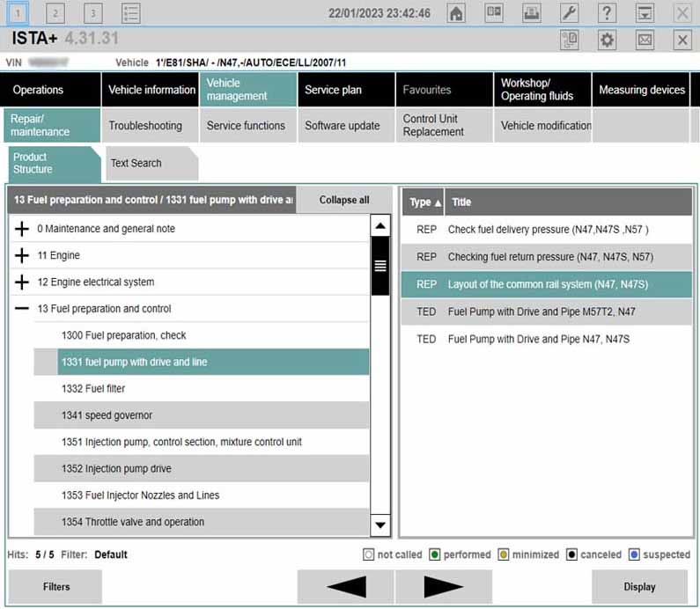Viewport: 700px width, 609px height.
Task: Select Checking fuel return pressure row
Action: (547, 257)
